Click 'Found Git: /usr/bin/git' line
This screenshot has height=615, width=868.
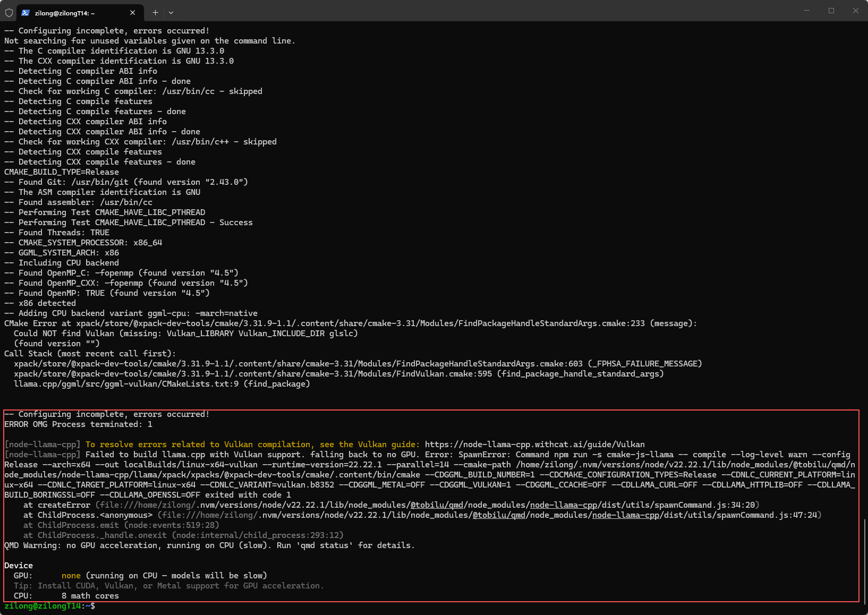(126, 182)
